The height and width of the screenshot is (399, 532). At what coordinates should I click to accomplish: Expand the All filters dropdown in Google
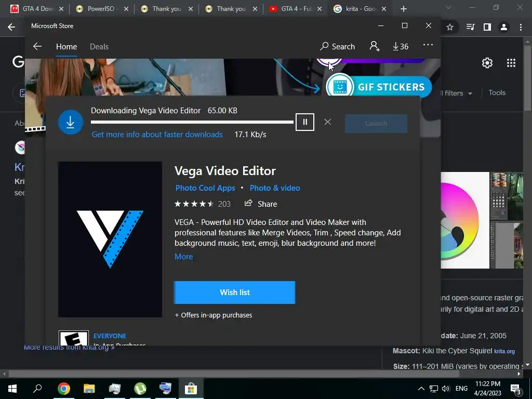point(457,93)
